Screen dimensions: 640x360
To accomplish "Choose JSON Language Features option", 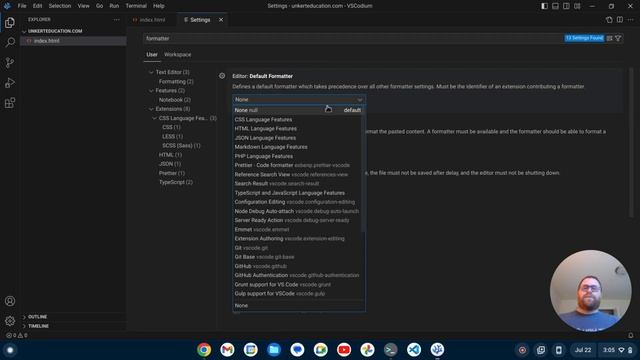I will tap(297, 138).
